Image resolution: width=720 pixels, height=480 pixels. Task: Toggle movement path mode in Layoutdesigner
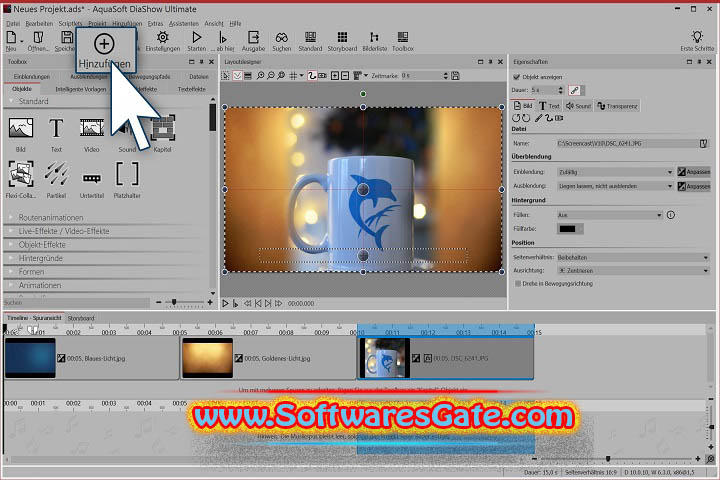tap(312, 76)
